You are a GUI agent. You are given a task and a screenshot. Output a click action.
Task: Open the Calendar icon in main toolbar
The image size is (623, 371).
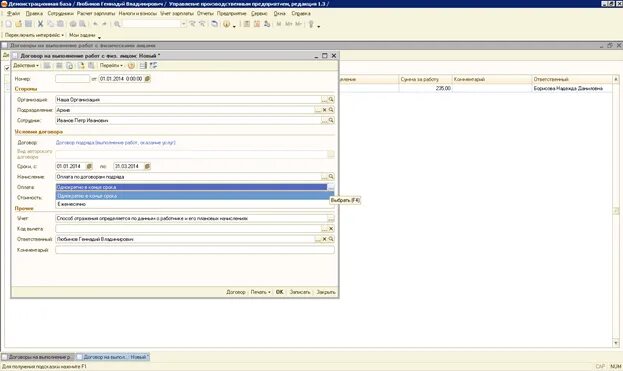(257, 24)
